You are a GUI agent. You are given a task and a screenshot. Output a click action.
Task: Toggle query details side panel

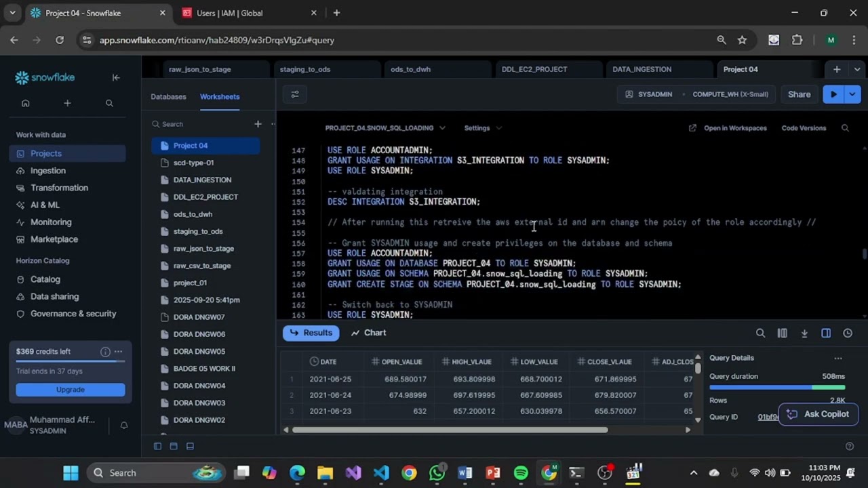826,333
